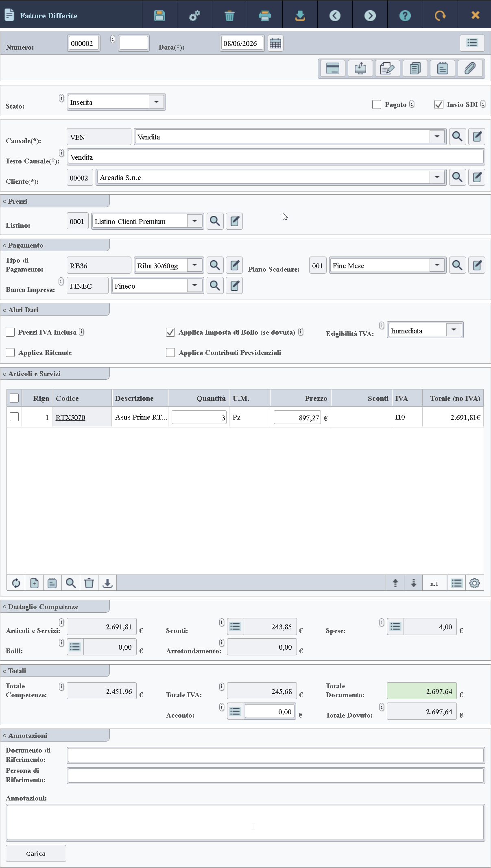The image size is (491, 868).
Task: Open help with the question mark icon
Action: pos(405,15)
